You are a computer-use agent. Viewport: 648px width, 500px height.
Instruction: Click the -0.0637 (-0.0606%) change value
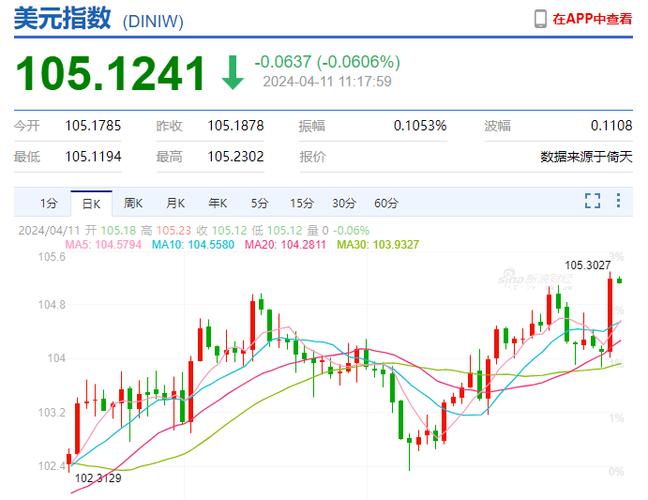[327, 62]
